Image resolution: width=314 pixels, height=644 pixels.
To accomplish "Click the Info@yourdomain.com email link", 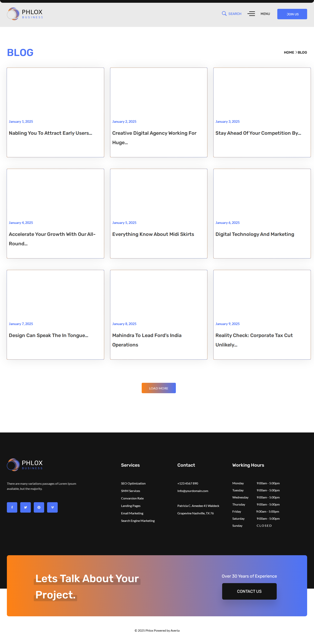I will pos(193,491).
